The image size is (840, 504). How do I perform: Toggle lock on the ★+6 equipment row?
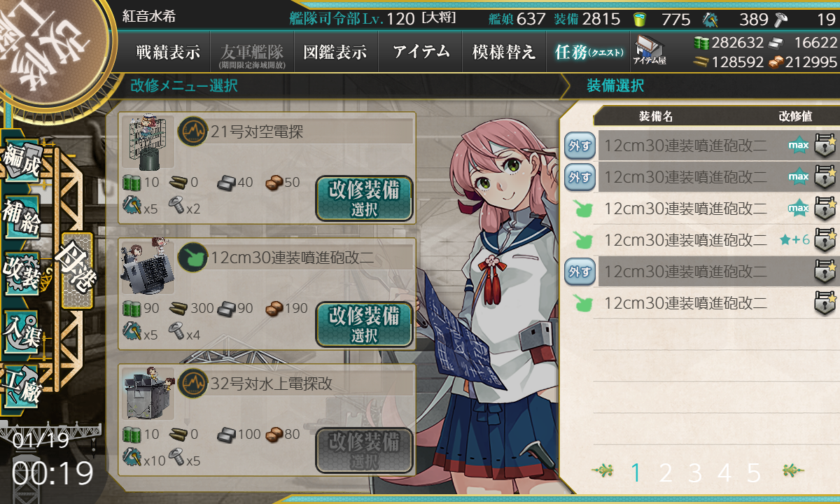[x=825, y=240]
